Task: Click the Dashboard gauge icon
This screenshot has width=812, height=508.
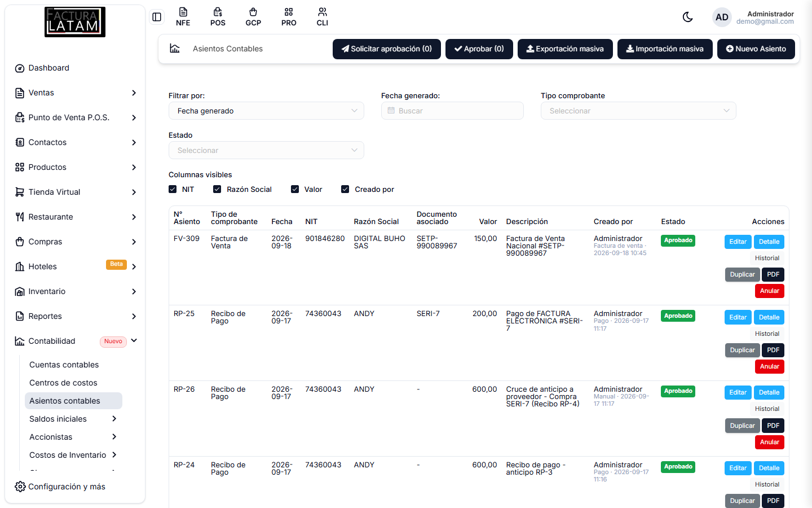Action: (x=20, y=68)
